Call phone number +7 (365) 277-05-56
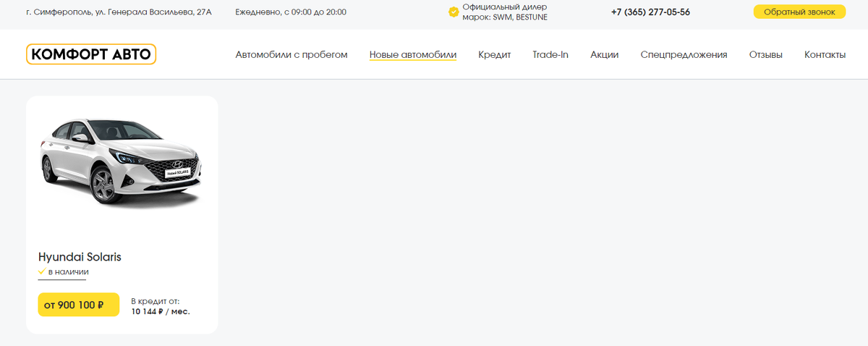868x346 pixels. click(x=650, y=12)
